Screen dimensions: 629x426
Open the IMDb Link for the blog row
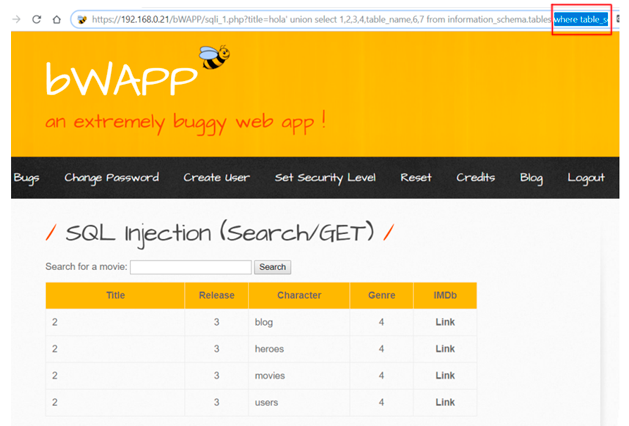(x=445, y=322)
